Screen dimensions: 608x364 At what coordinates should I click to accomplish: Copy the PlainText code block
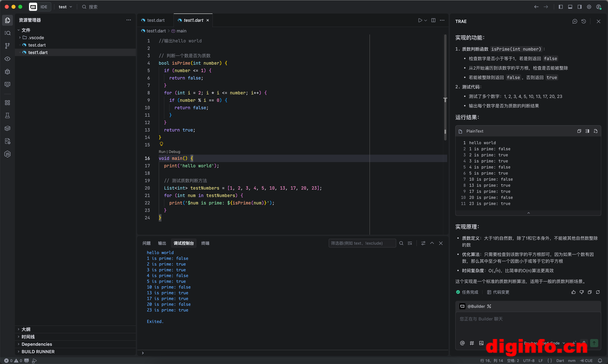point(579,131)
